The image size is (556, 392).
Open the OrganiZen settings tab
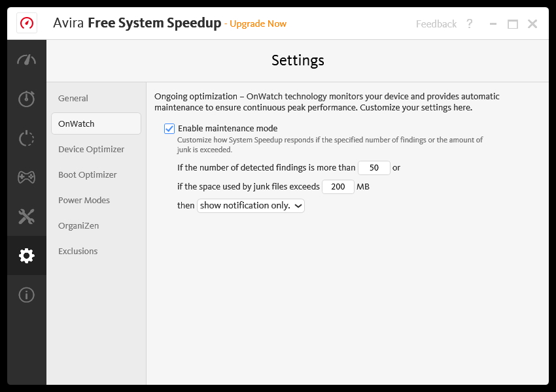[x=78, y=226]
